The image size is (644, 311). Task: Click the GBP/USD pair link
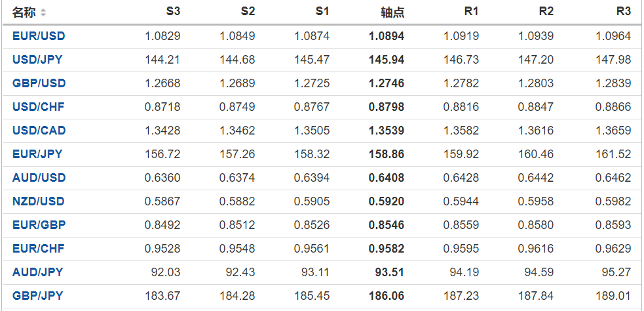pyautogui.click(x=39, y=83)
